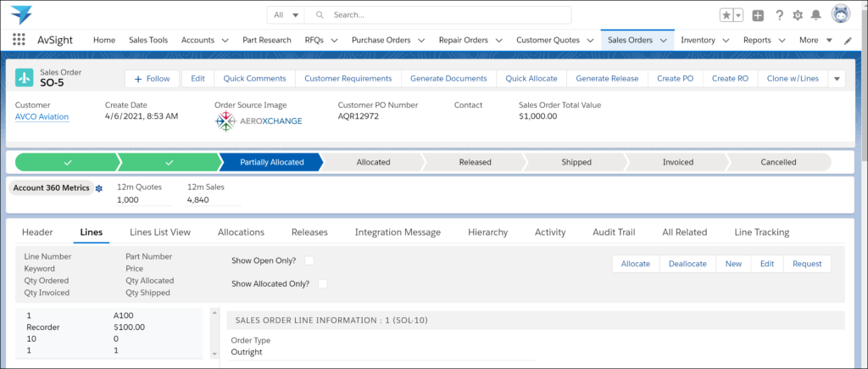Click the Account 360 Metrics settings icon
The height and width of the screenshot is (369, 868).
point(99,188)
